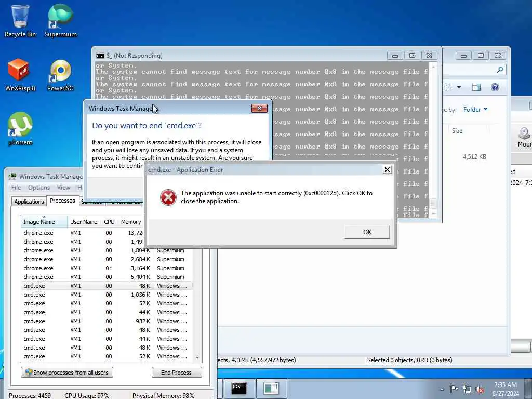Select chrome.exe row with 6,404 K memory

(x=106, y=277)
